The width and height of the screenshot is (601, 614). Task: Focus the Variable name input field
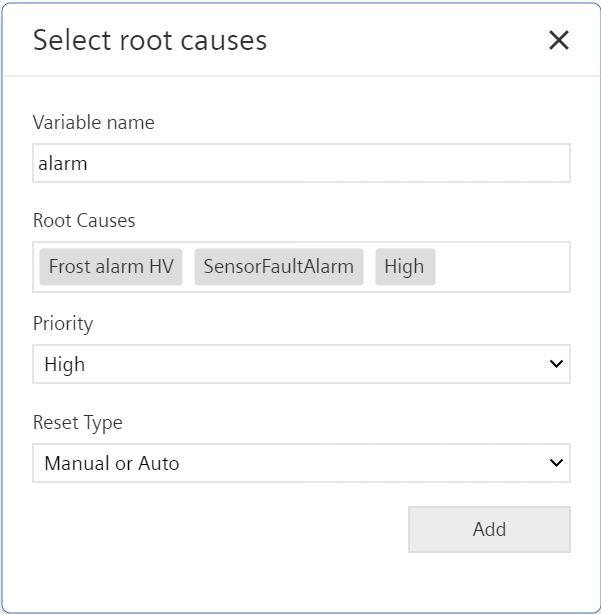pyautogui.click(x=301, y=163)
